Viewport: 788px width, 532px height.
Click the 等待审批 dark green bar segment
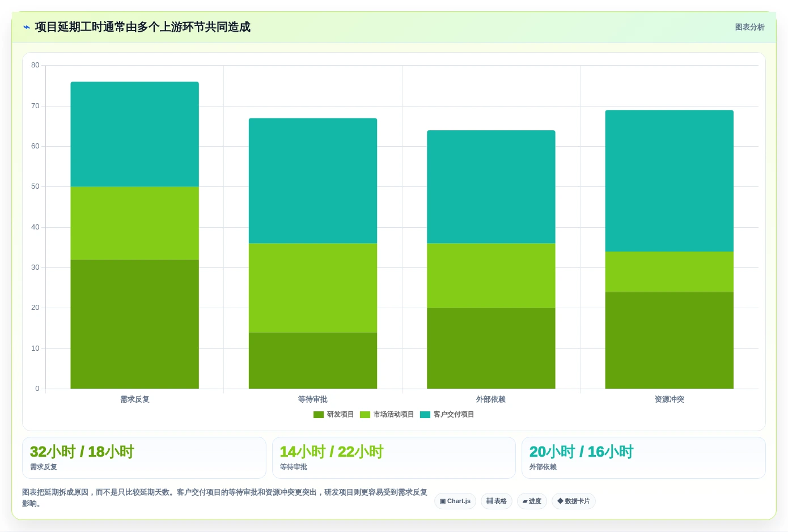tap(313, 360)
